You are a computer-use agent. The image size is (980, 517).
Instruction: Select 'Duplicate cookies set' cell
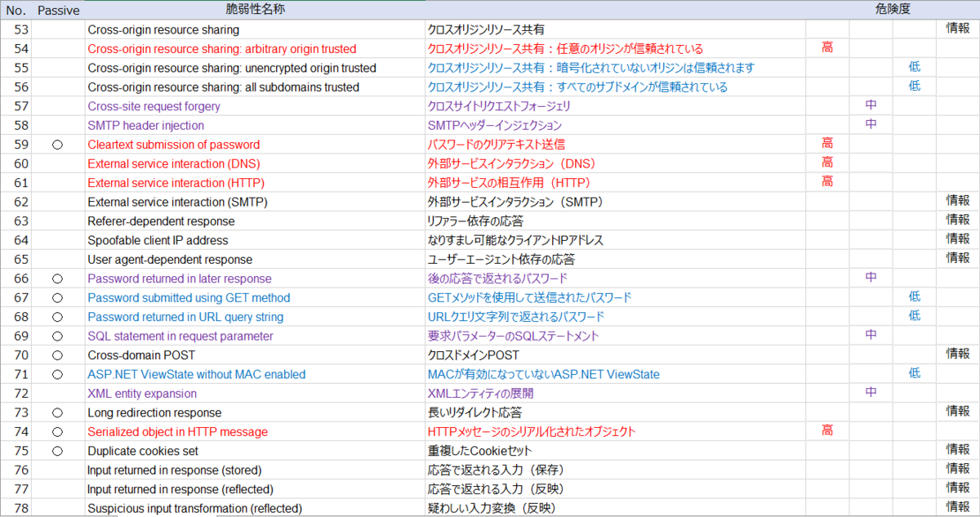(x=255, y=451)
